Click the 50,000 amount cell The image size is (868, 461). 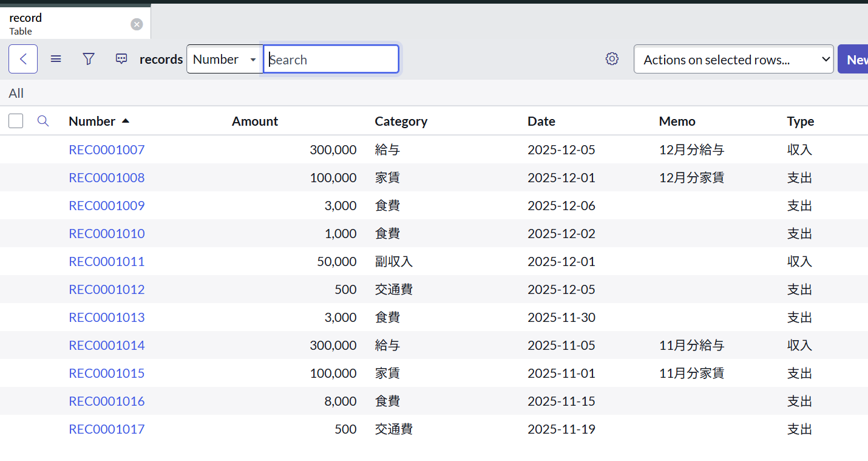tap(337, 261)
